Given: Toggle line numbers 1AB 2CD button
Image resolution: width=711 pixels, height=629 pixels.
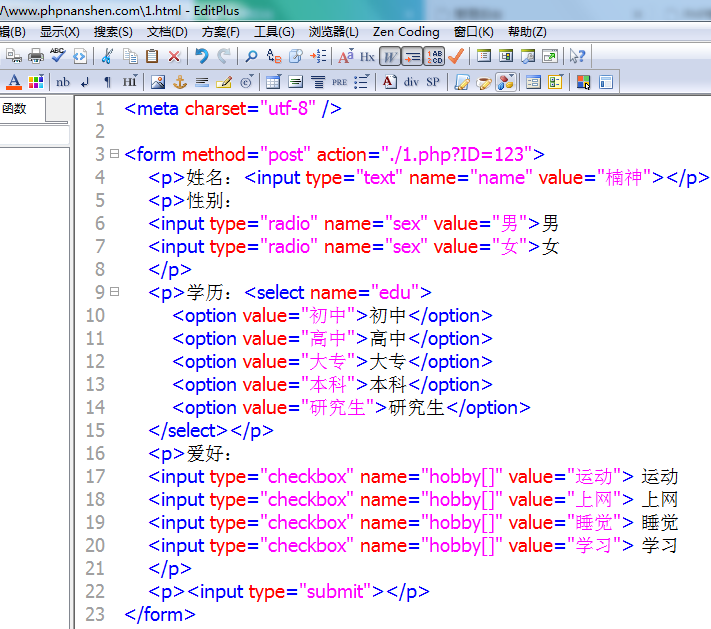Looking at the screenshot, I should tap(434, 56).
